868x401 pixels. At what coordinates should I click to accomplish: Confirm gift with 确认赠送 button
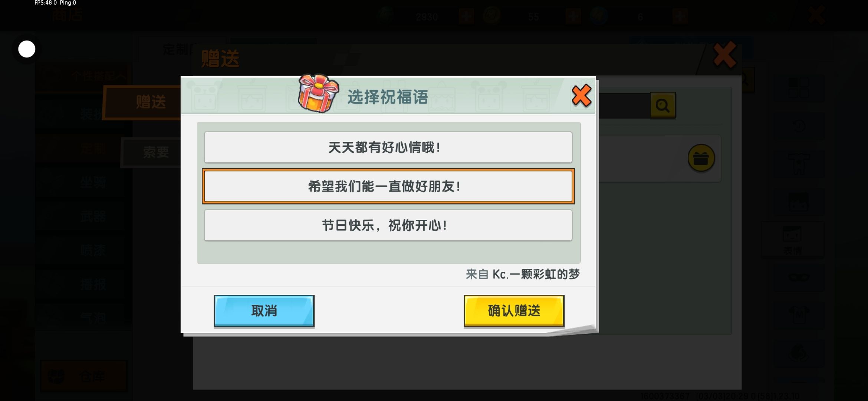[514, 311]
